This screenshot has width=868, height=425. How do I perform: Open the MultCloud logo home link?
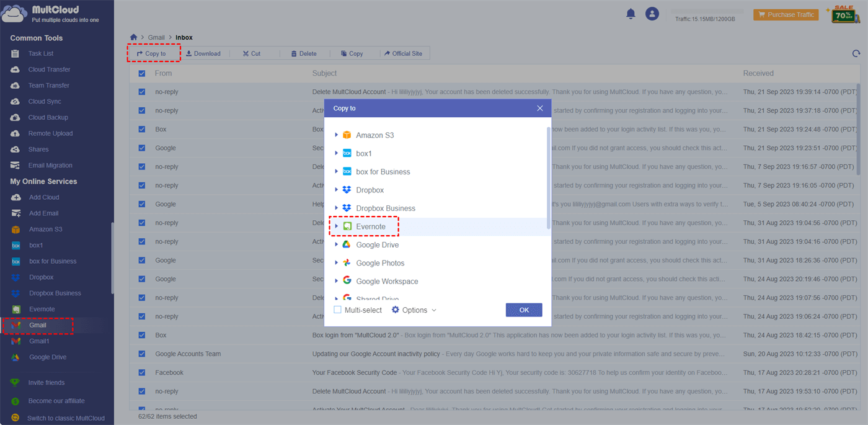pos(50,13)
